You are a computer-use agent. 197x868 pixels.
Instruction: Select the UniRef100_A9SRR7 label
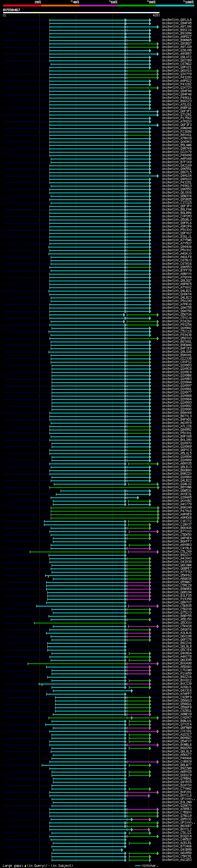(x=177, y=54)
